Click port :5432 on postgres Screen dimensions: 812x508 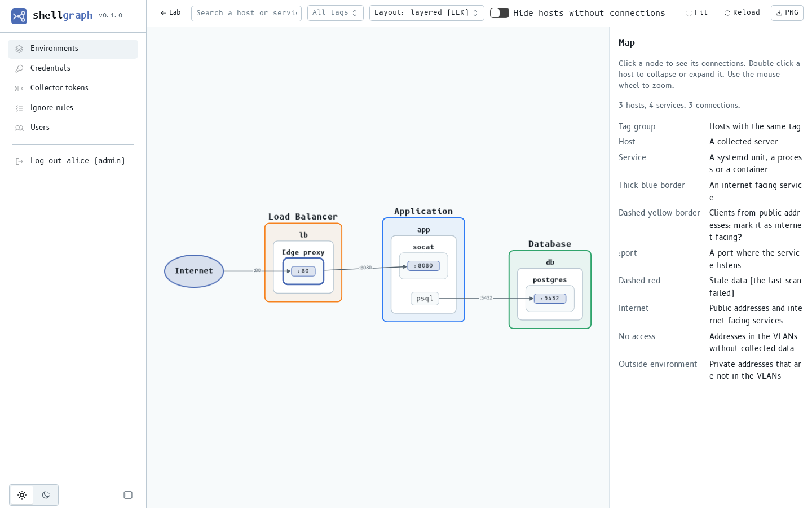[x=550, y=299]
